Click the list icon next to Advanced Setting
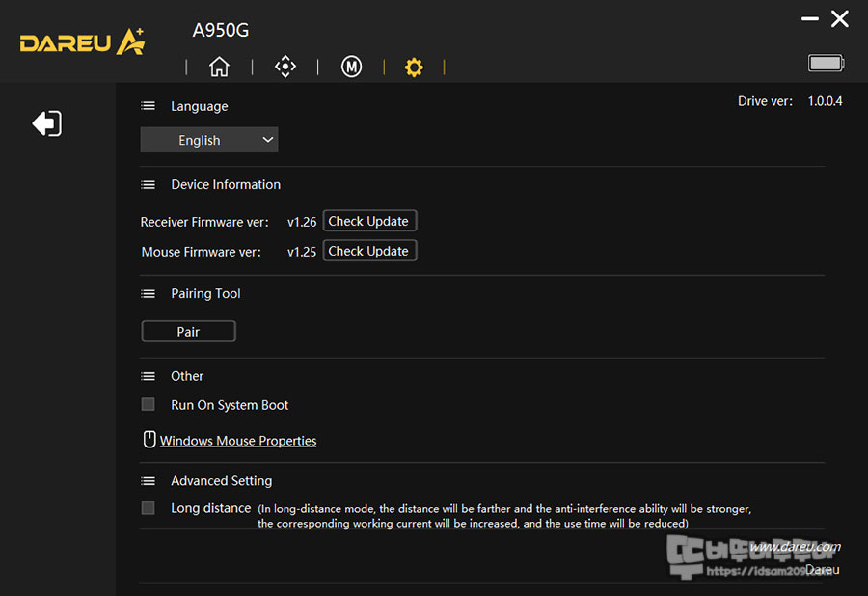Viewport: 868px width, 596px height. 148,481
